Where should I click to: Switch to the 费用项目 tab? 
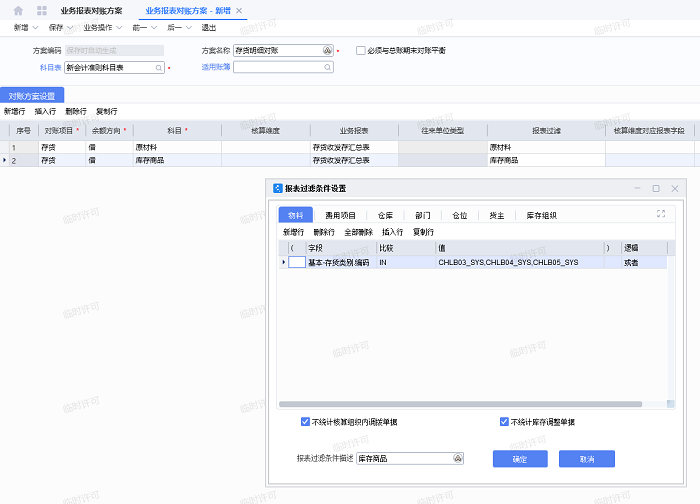click(340, 214)
